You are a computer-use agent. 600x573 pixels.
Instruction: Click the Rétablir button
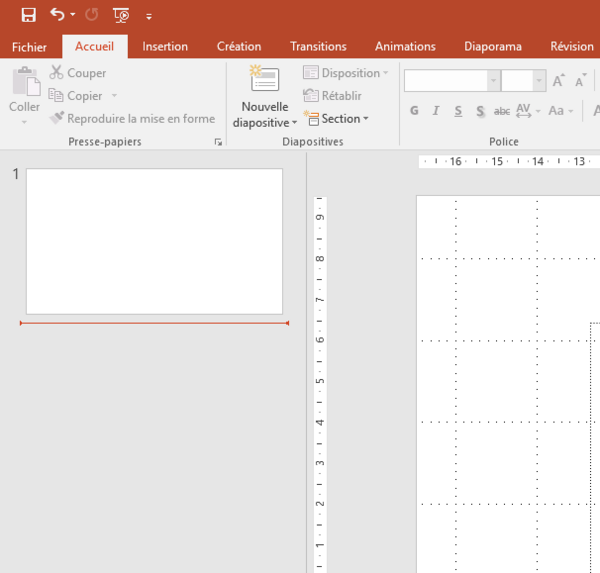point(332,96)
